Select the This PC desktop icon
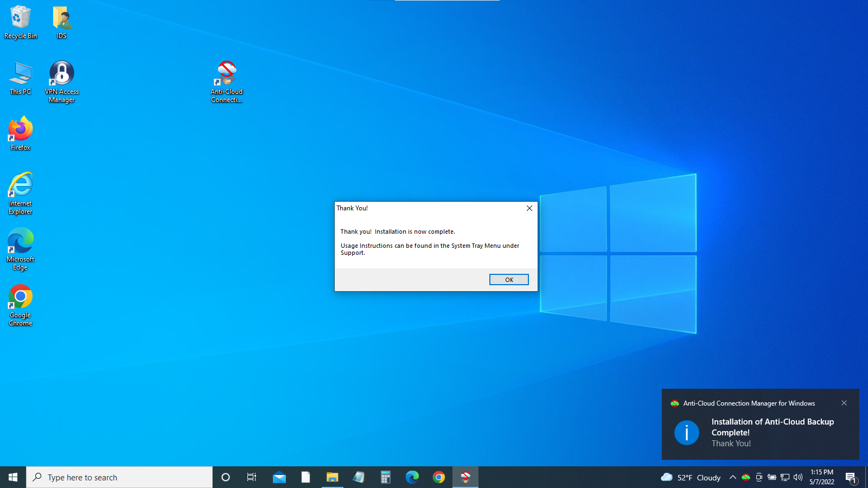The height and width of the screenshot is (488, 868). 21,78
